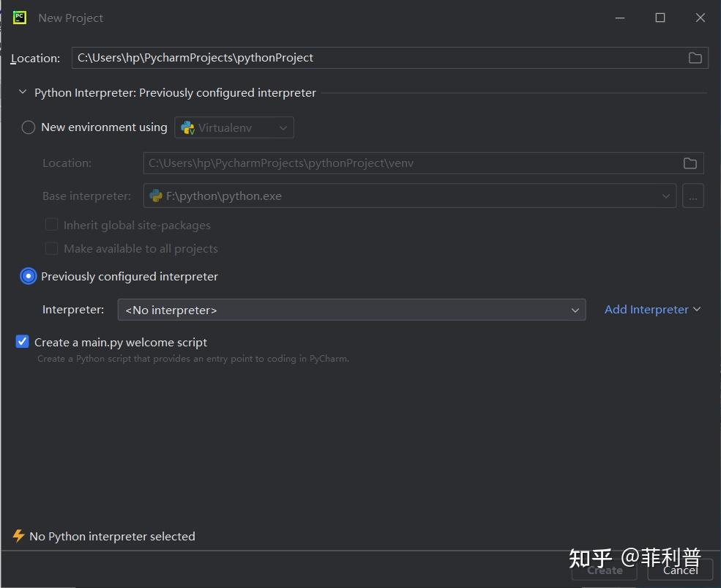The image size is (721, 588).
Task: Click the Cancel button
Action: click(680, 570)
